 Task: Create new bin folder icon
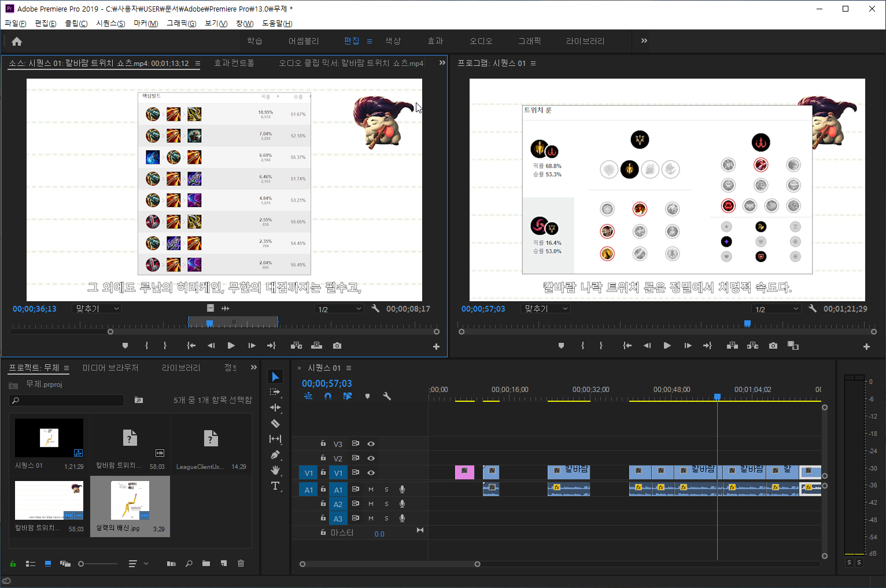click(206, 563)
